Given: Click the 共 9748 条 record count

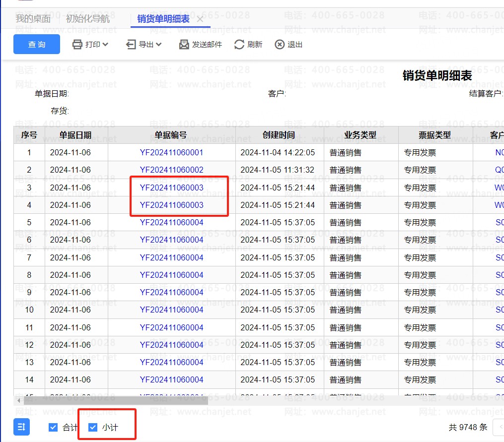Looking at the screenshot, I should (468, 427).
